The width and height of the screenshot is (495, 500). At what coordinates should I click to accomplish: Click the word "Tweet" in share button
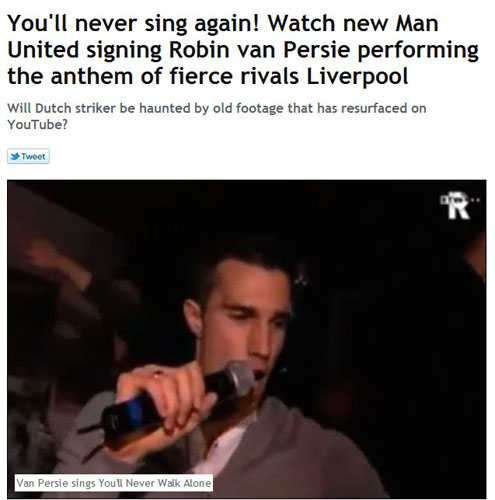[x=33, y=156]
